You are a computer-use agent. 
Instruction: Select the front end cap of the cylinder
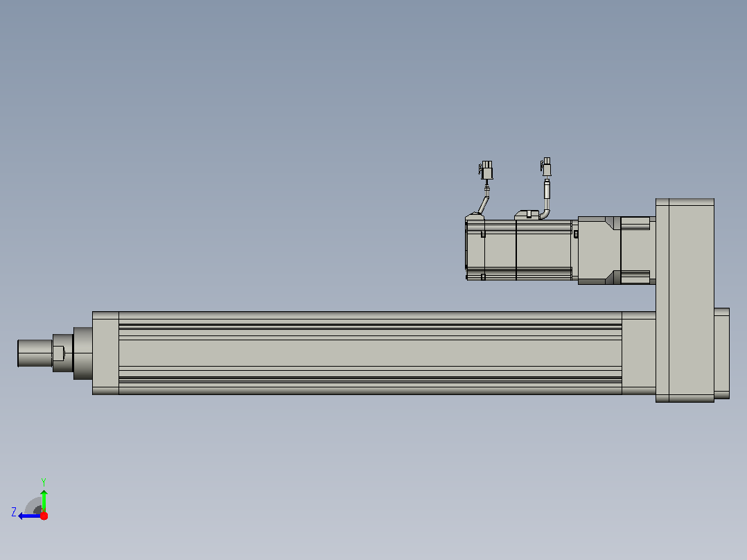click(105, 353)
